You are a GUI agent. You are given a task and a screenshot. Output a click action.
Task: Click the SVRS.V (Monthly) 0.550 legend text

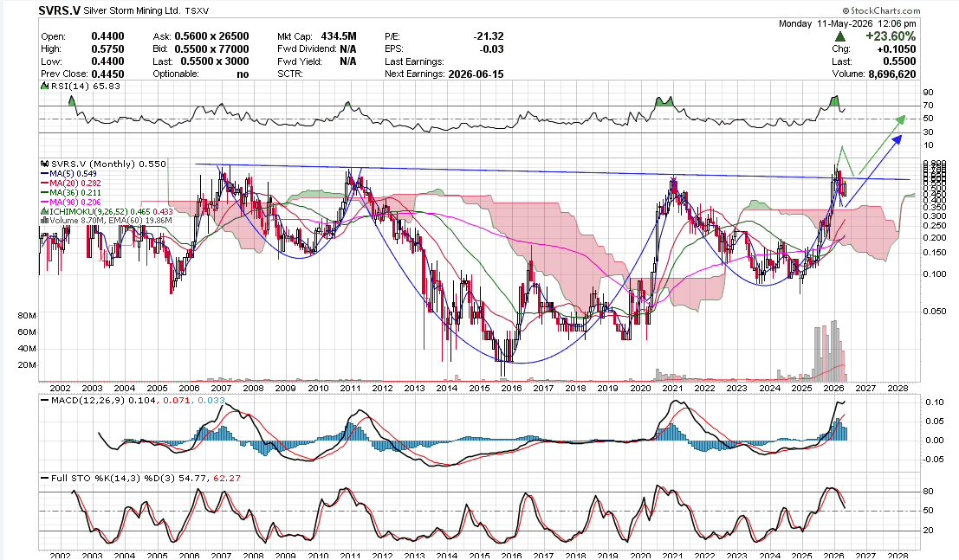(108, 164)
